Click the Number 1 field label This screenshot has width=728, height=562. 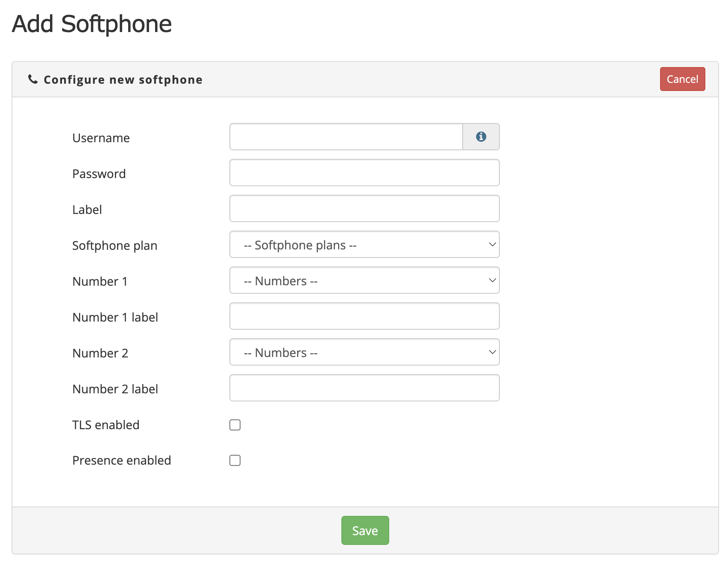click(x=100, y=281)
